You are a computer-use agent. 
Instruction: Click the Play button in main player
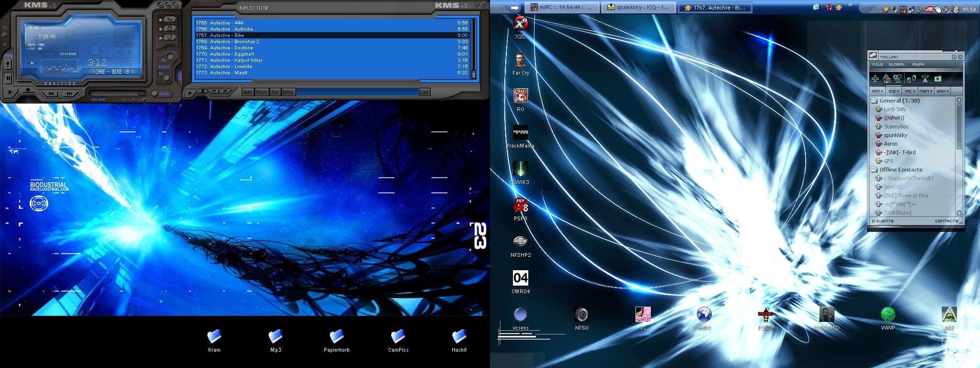11,92
